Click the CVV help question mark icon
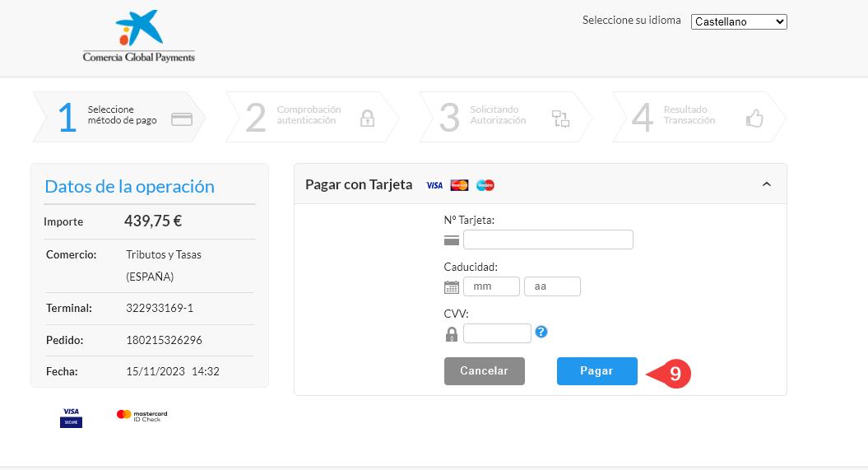The image size is (868, 470). click(541, 333)
